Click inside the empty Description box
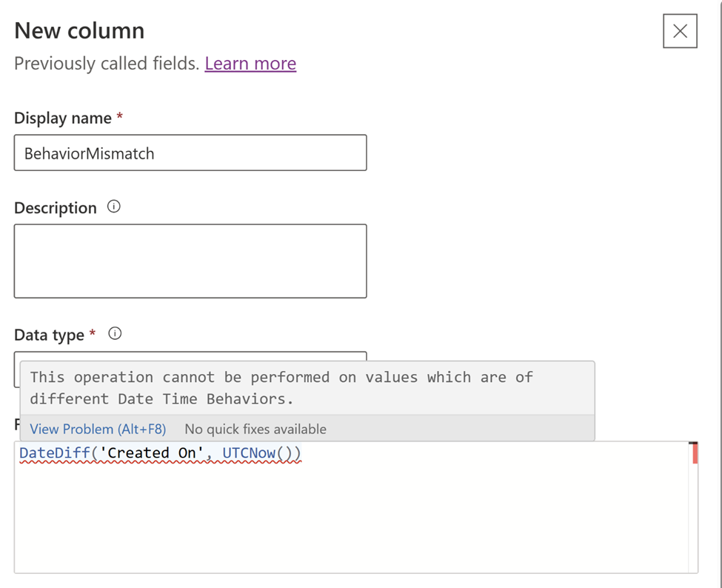The height and width of the screenshot is (588, 722). [x=190, y=261]
